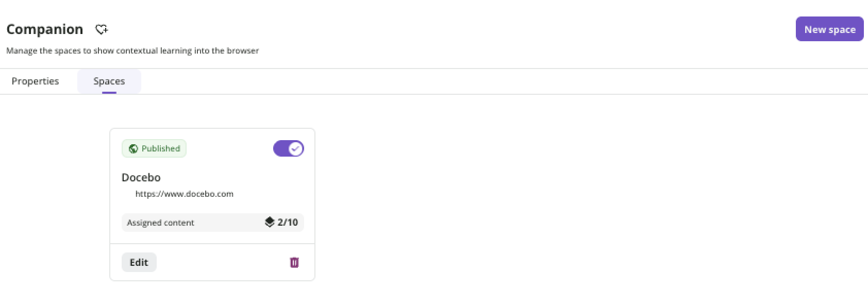868x305 pixels.
Task: Delete the Docebo space with trash icon
Action: [x=294, y=262]
